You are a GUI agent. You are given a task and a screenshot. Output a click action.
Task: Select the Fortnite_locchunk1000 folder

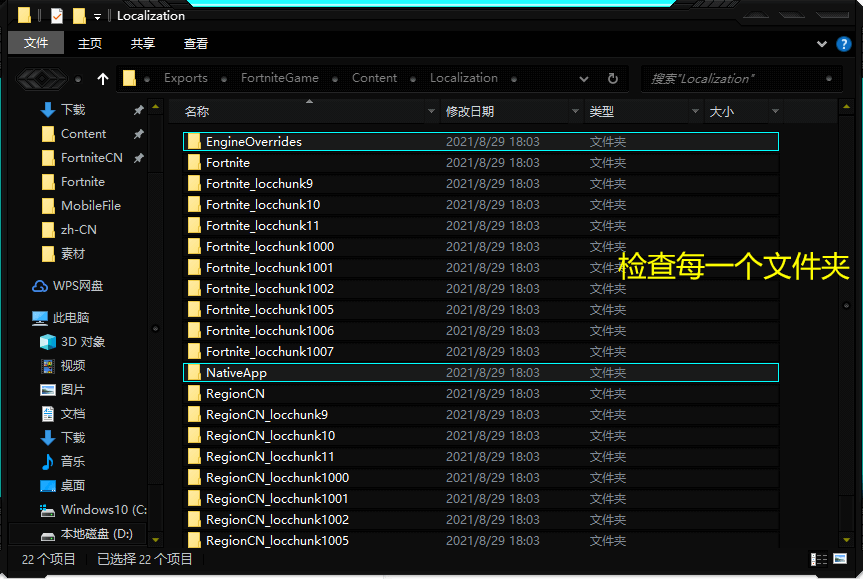[480, 247]
